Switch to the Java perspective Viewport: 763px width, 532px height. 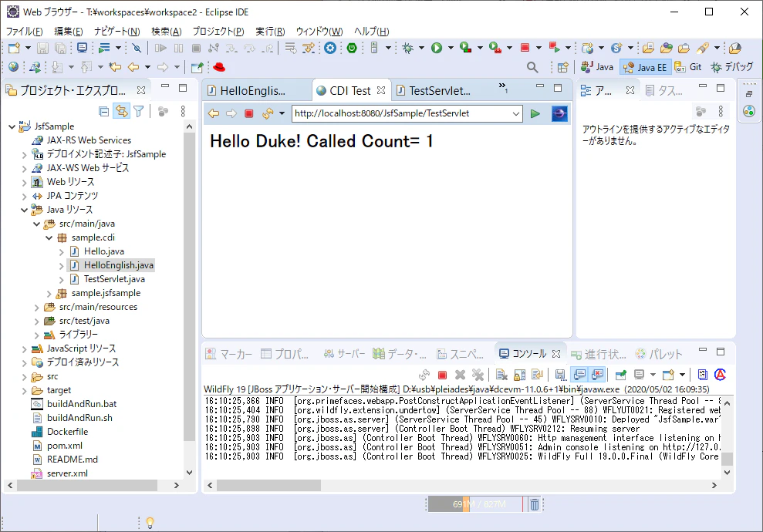click(x=596, y=67)
